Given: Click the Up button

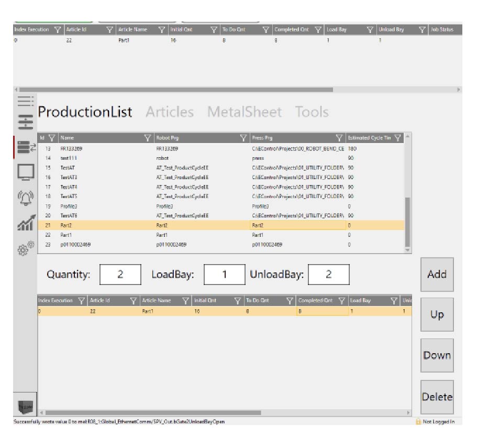Looking at the screenshot, I should pos(437,315).
